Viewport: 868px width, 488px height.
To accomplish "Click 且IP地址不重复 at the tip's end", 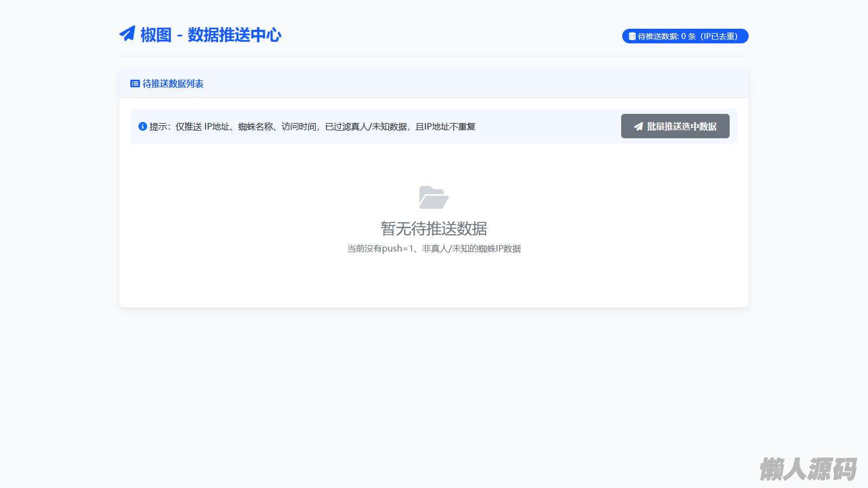I will [445, 126].
